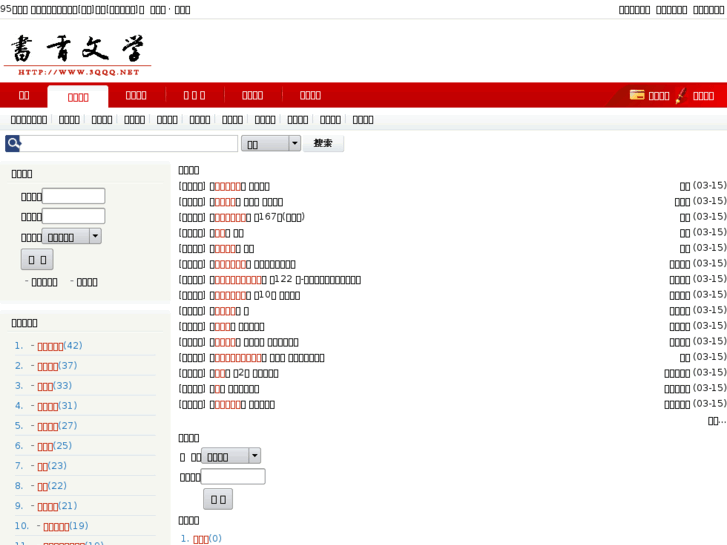Click the submit button in lower search form
727x545 pixels.
tap(218, 499)
